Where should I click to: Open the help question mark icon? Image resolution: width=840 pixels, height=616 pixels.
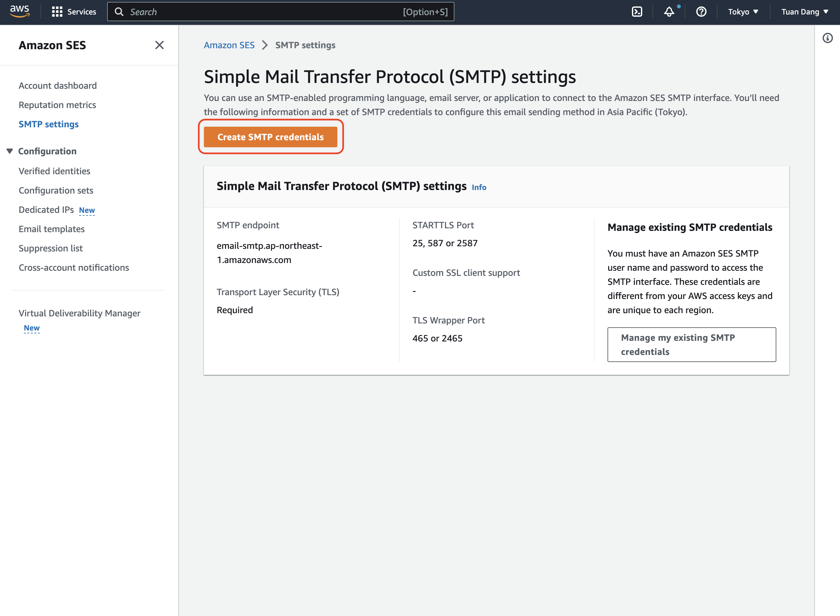701,12
